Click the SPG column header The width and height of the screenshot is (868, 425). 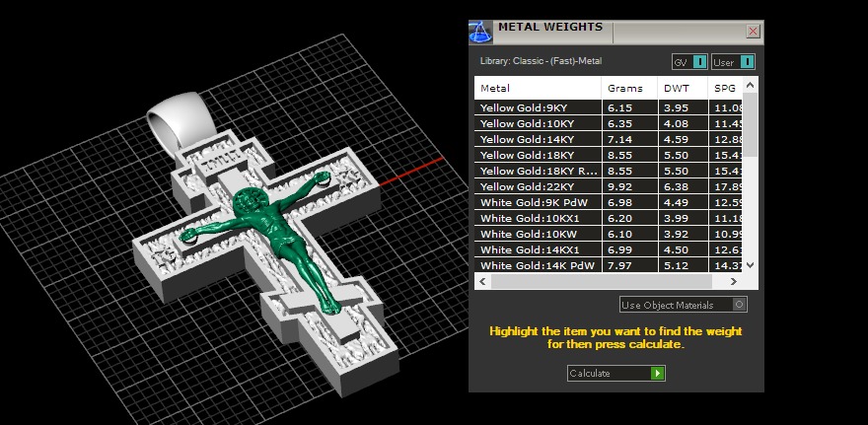click(x=725, y=88)
